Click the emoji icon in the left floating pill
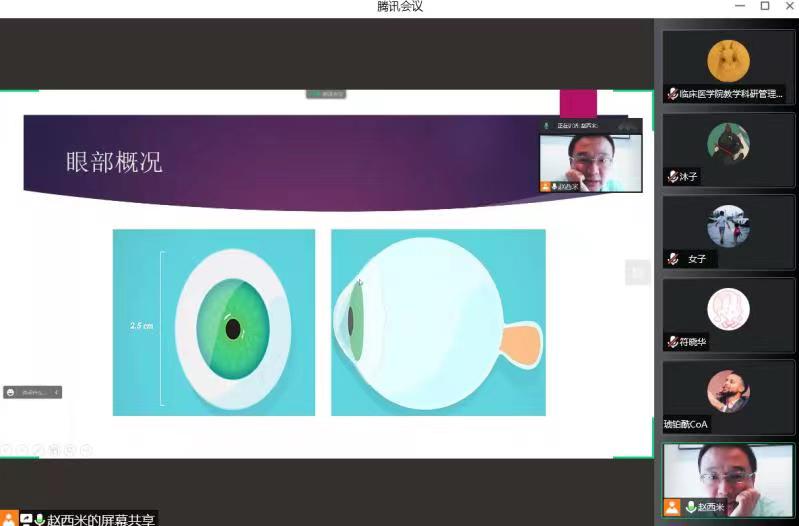The width and height of the screenshot is (799, 526). pyautogui.click(x=11, y=392)
